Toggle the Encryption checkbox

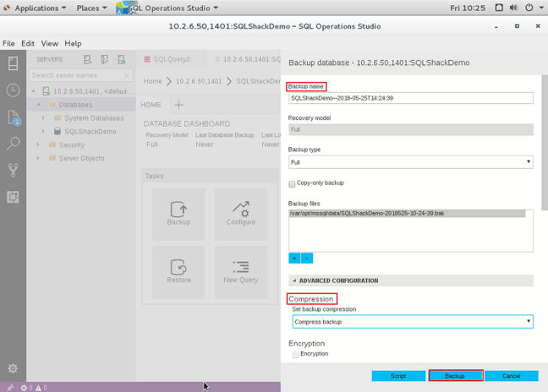coord(296,355)
